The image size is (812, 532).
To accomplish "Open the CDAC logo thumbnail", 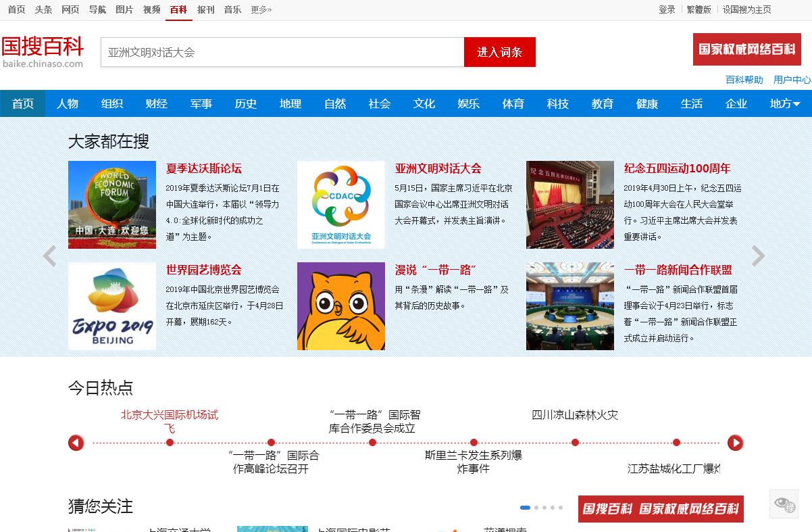I will click(x=340, y=205).
